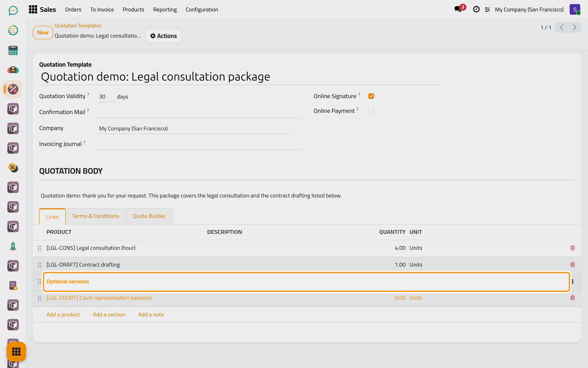
Task: Open the To-do list app icon in sidebar
Action: coord(13,30)
